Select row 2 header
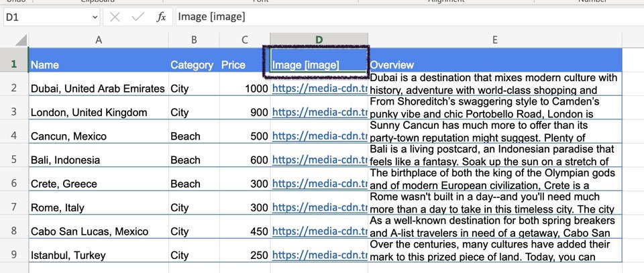Viewport: 644px width, 273px height. click(14, 84)
